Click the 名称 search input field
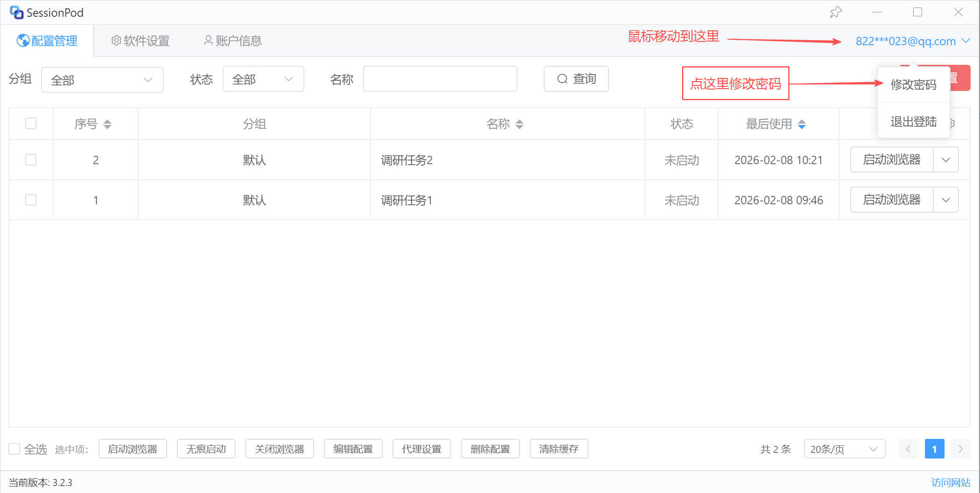The height and width of the screenshot is (493, 980). [x=440, y=79]
